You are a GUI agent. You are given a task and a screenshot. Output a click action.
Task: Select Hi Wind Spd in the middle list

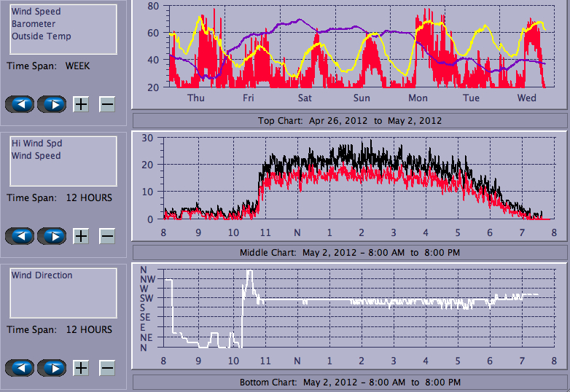pos(36,144)
